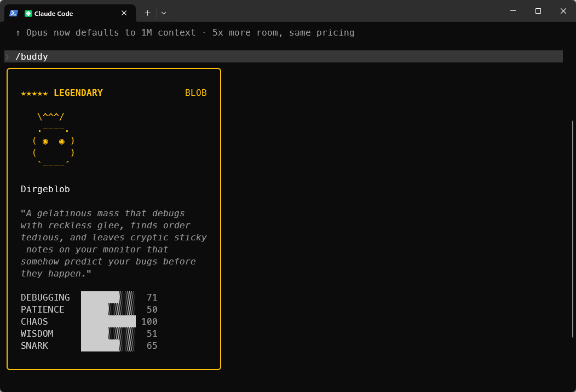Minimize the terminal window
Viewport: 576px width, 392px height.
coord(513,11)
